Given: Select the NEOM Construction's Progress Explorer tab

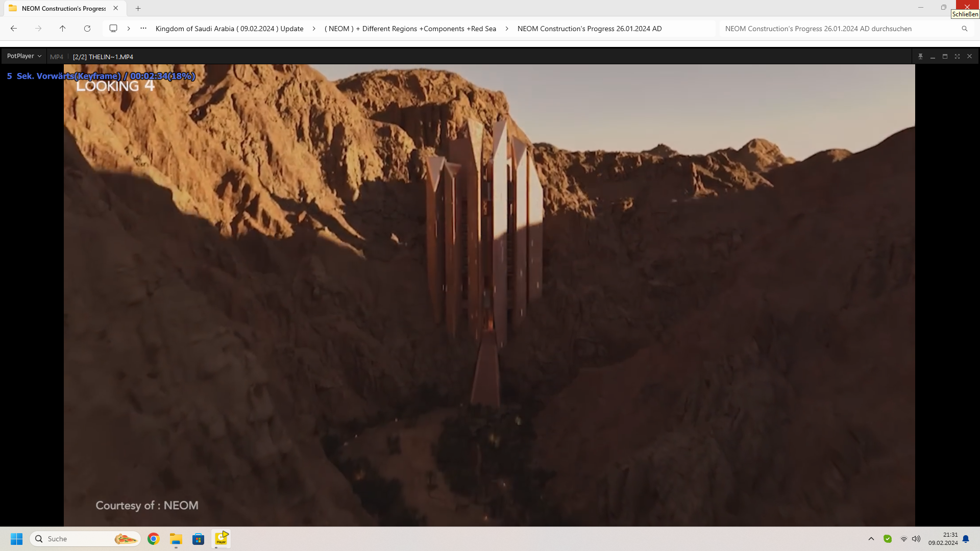Looking at the screenshot, I should pos(64,8).
